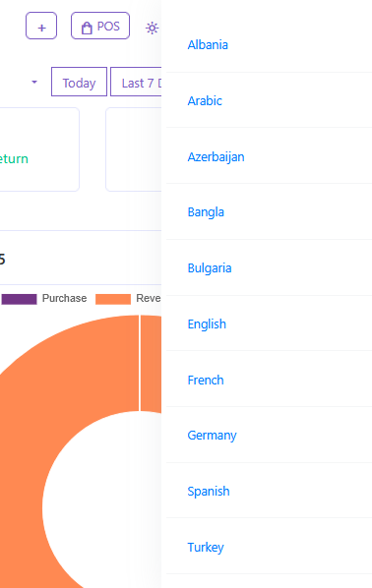This screenshot has height=588, width=372.
Task: Click the plus add-new button
Action: [41, 26]
